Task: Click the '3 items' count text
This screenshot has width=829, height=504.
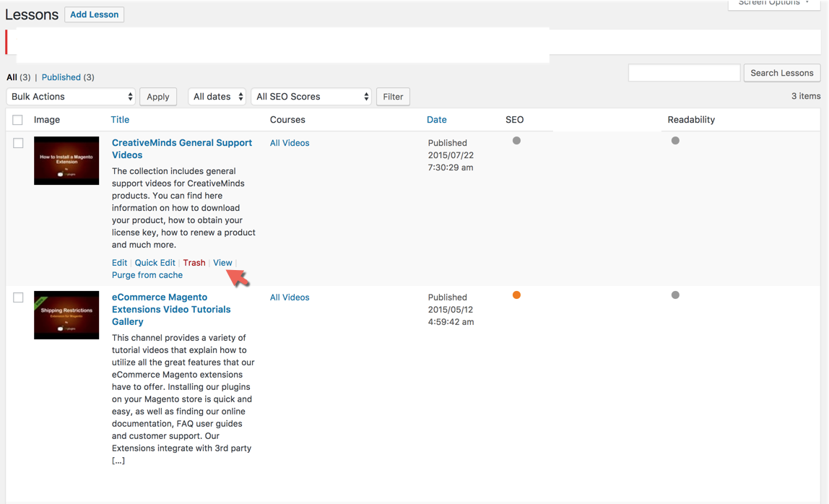Action: tap(806, 96)
